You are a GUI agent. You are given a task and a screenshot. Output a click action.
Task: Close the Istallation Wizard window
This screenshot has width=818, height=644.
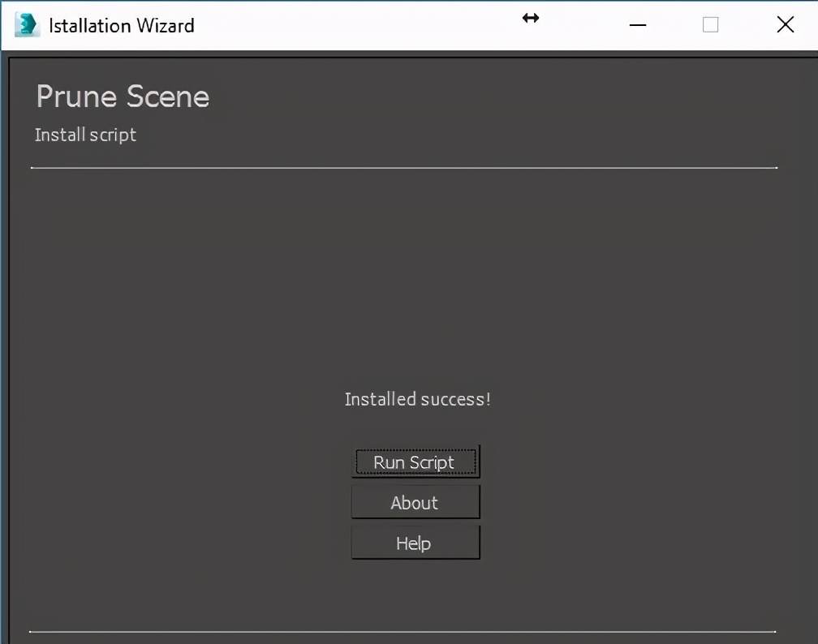point(786,24)
